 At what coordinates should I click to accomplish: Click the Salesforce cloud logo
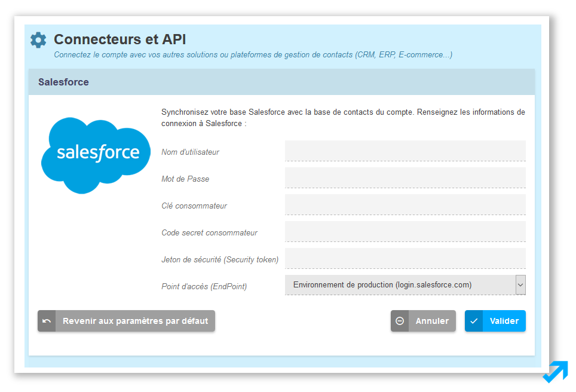pos(96,155)
